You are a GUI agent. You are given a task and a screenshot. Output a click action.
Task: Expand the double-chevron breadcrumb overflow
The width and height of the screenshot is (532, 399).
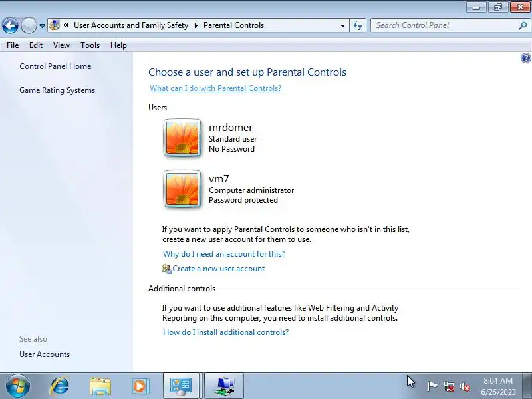[x=66, y=25]
